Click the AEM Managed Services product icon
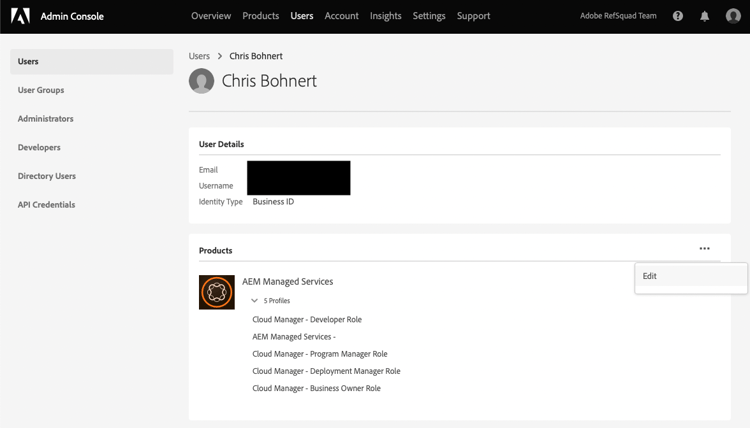750x428 pixels. pos(217,292)
